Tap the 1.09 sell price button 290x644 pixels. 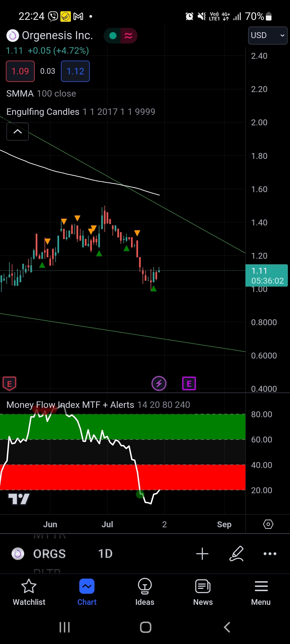coord(20,71)
